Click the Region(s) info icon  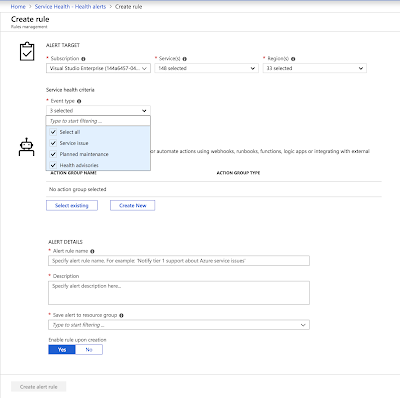pyautogui.click(x=293, y=59)
